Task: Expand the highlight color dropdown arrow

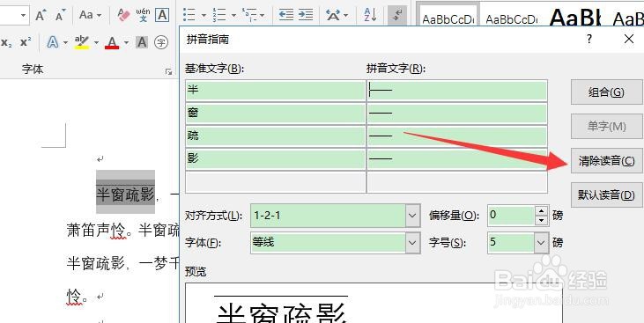Action: 96,42
